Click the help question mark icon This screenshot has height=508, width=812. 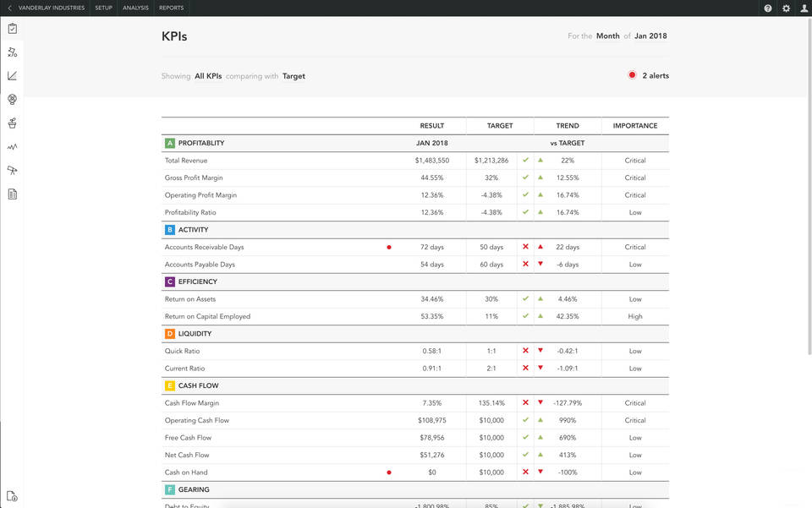(768, 8)
